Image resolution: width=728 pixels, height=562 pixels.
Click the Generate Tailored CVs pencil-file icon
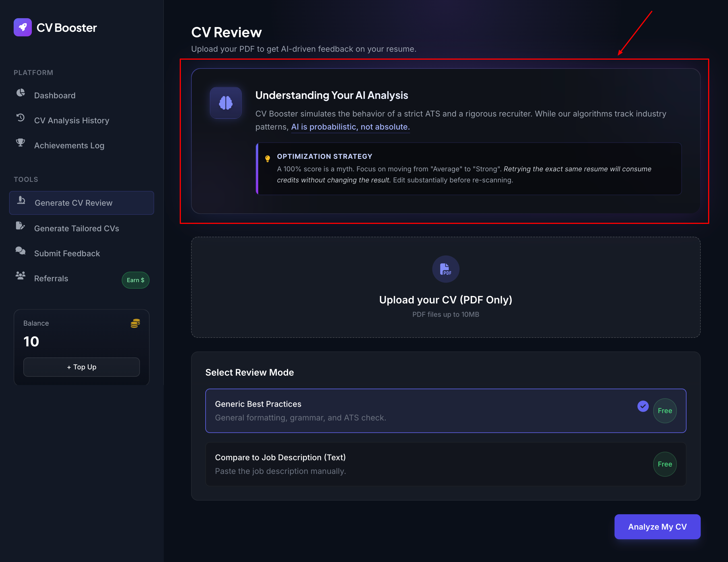20,226
